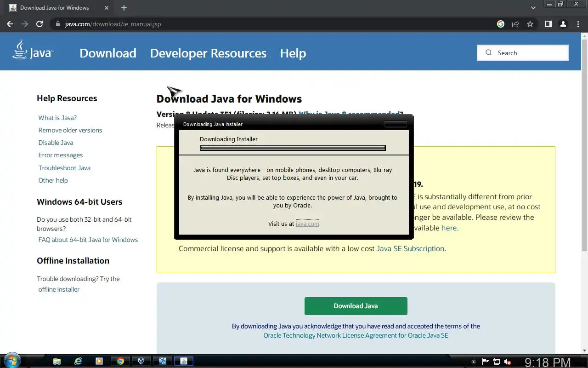Viewport: 588px width, 368px height.
Task: Open FAQ about 64-bit Java for Windows
Action: pyautogui.click(x=88, y=240)
